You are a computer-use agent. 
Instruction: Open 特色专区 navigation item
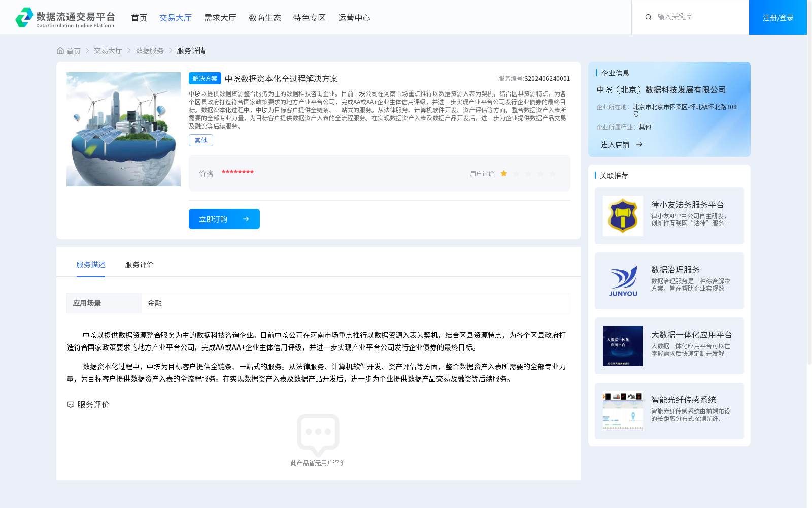click(x=310, y=18)
